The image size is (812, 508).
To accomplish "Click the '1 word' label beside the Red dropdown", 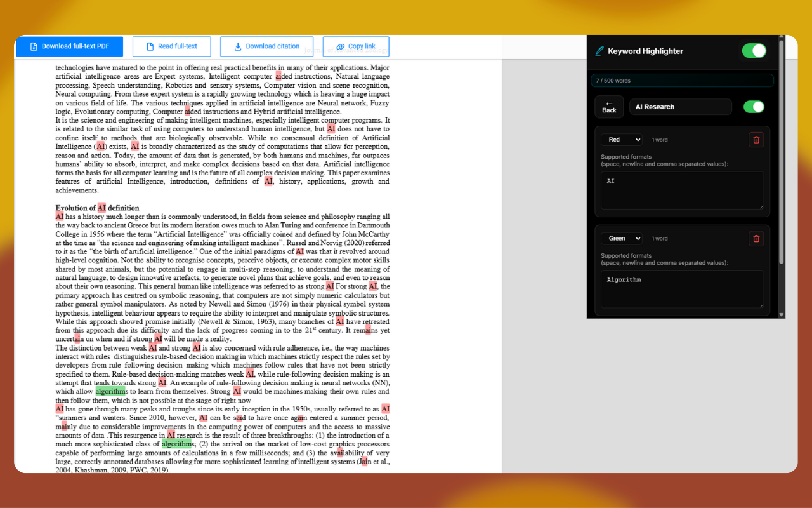I will pyautogui.click(x=660, y=140).
